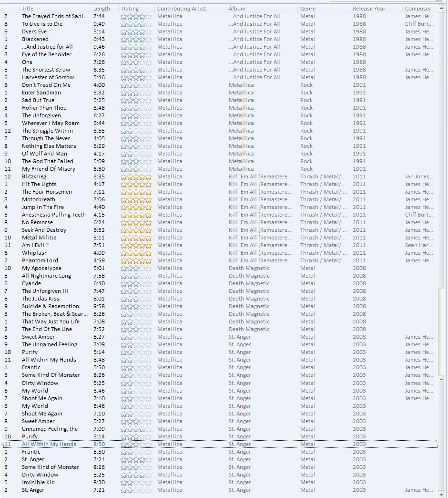This screenshot has height=498, width=448.
Task: Click the star rating of To Live is to Die
Action: pyautogui.click(x=136, y=24)
